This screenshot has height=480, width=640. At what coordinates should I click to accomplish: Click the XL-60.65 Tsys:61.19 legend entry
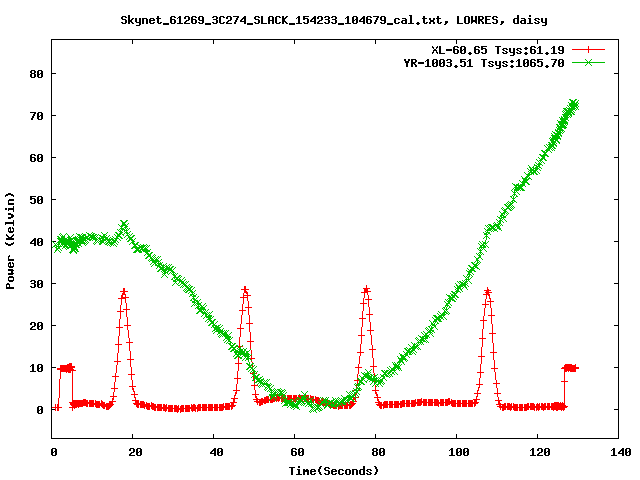point(498,50)
